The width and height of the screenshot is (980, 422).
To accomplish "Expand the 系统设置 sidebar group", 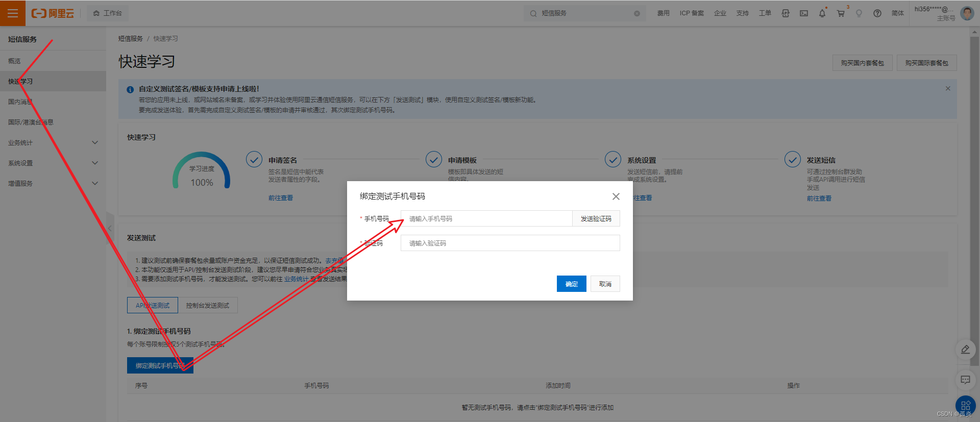I will point(53,163).
